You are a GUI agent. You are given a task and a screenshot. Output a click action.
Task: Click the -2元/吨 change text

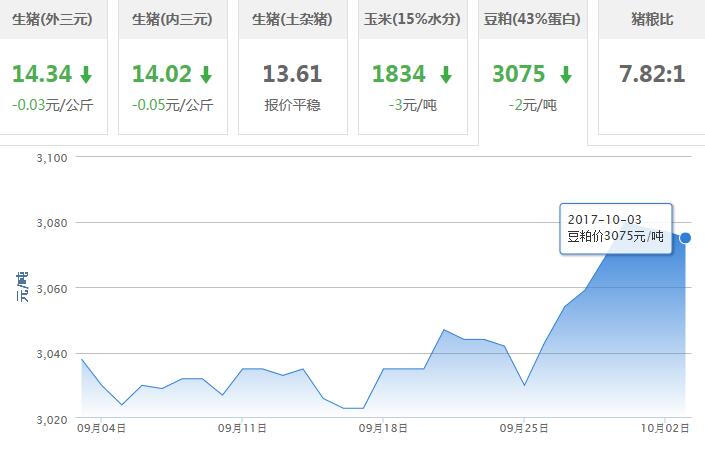pyautogui.click(x=533, y=105)
